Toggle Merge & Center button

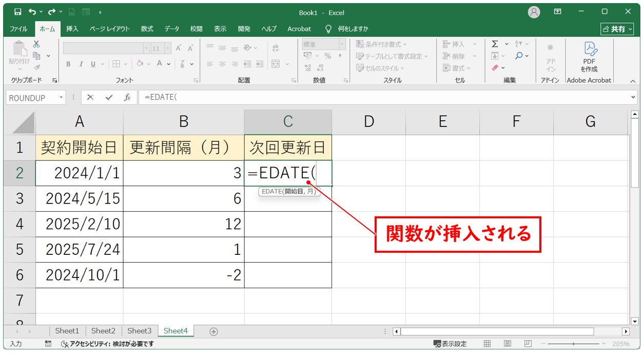pos(276,64)
